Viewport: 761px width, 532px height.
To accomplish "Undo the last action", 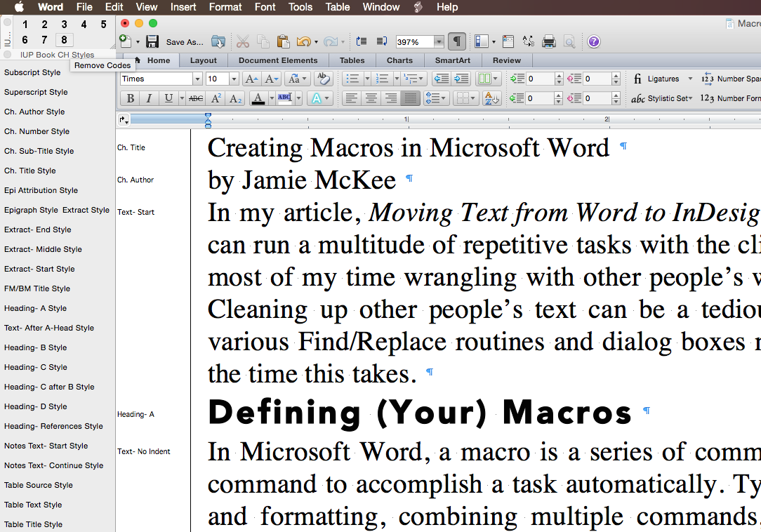I will tap(303, 41).
